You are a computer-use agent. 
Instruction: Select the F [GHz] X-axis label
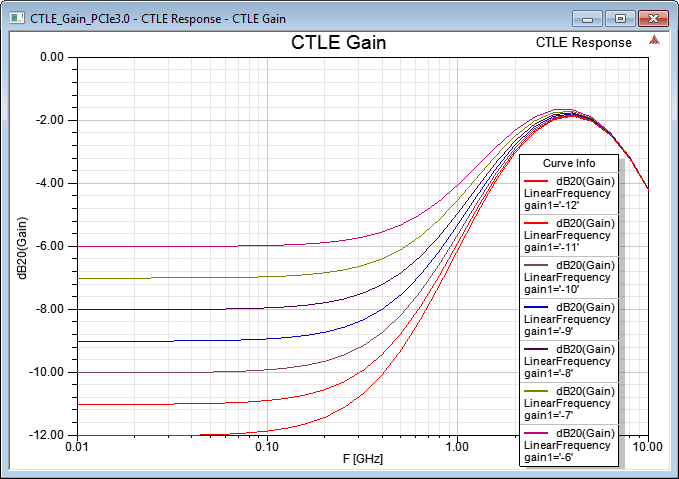[x=363, y=459]
